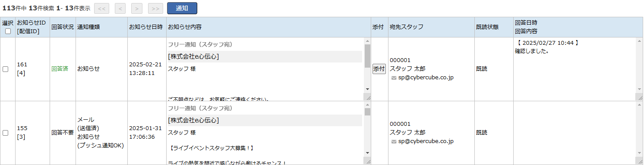Click the (プッシュ通知OK) text

coord(101,146)
